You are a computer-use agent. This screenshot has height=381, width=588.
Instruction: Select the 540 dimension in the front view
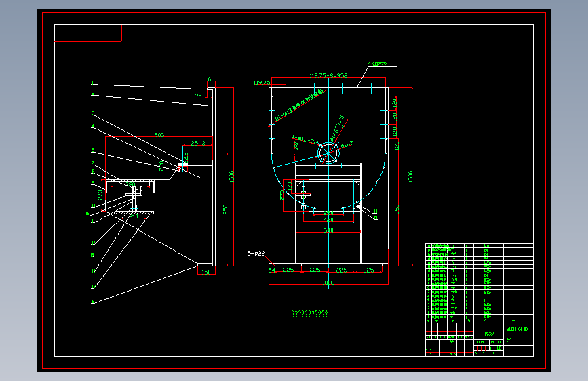pos(328,230)
